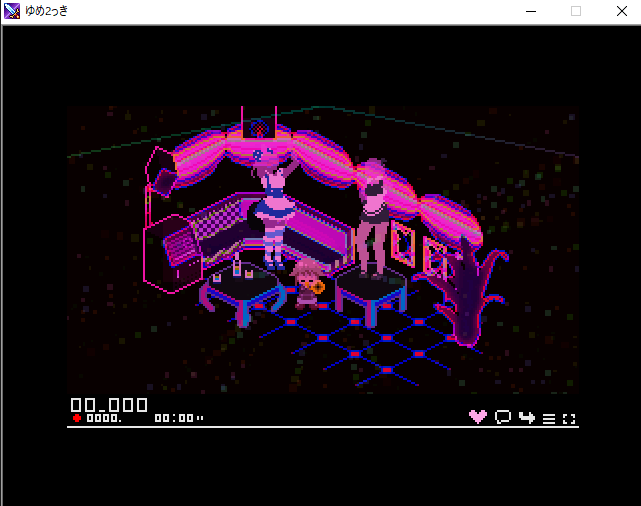Toggle the fullscreen brackets icon
Viewport: 641px width, 506px height.
(569, 419)
